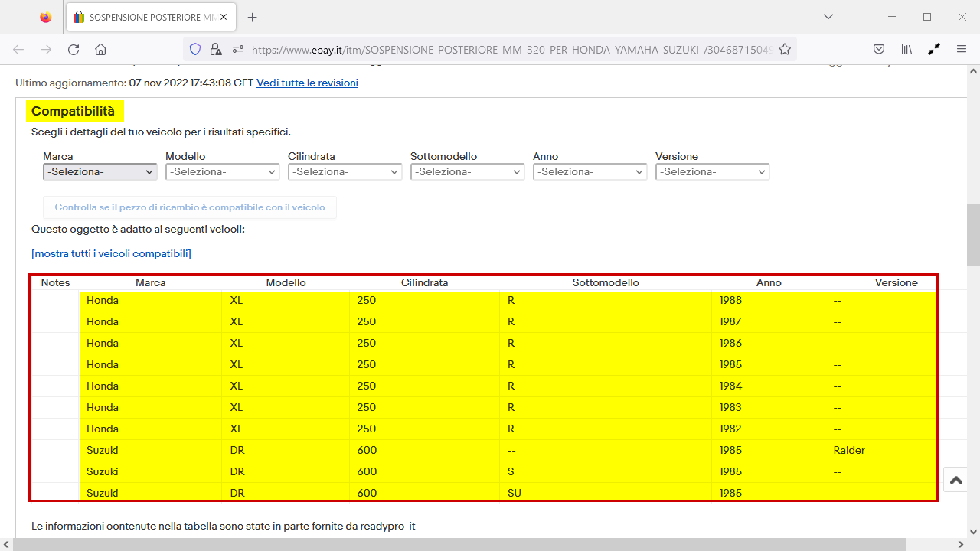Go forward to next page
Viewport: 980px width, 551px height.
[46, 49]
